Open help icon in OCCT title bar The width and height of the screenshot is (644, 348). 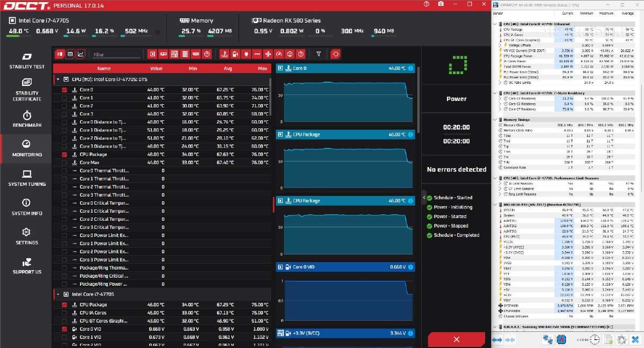click(427, 4)
